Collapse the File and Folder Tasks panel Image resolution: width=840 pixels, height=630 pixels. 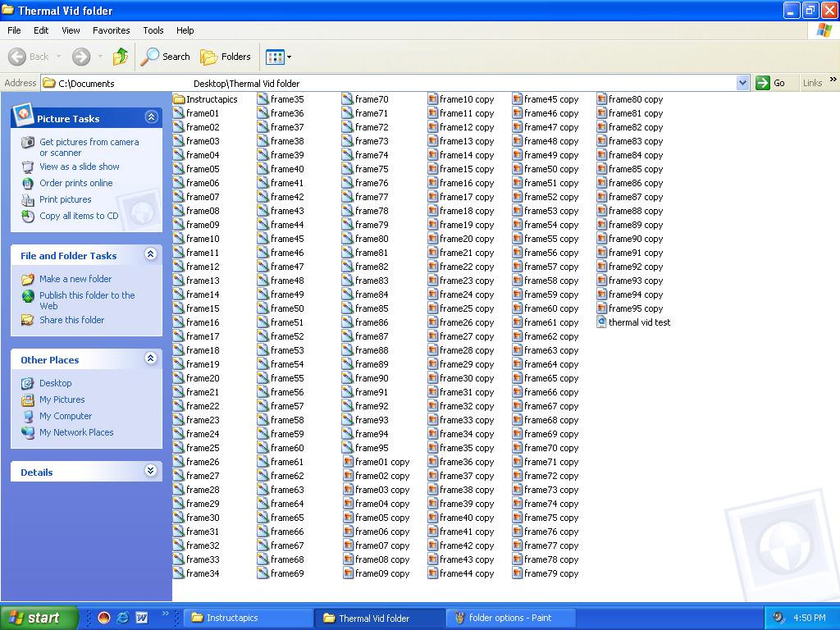[151, 254]
